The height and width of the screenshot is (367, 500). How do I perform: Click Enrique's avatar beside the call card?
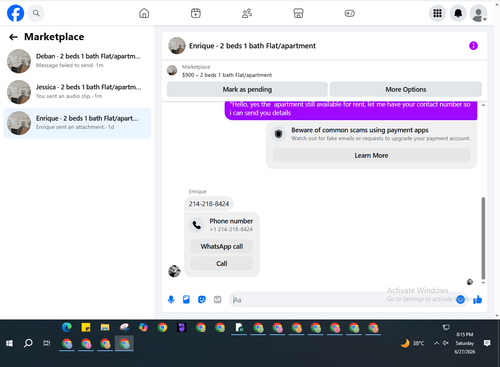click(x=174, y=271)
